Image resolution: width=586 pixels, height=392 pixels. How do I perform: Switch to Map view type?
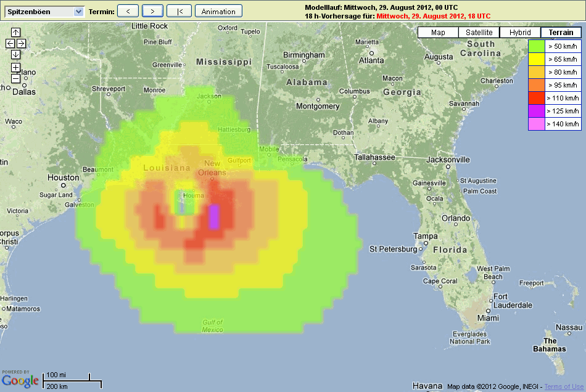438,33
